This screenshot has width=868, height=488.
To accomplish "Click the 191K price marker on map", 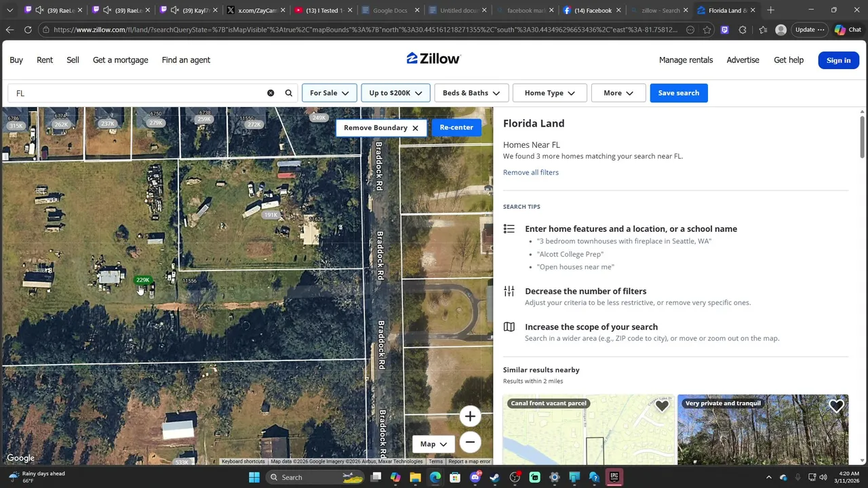I will (x=271, y=215).
